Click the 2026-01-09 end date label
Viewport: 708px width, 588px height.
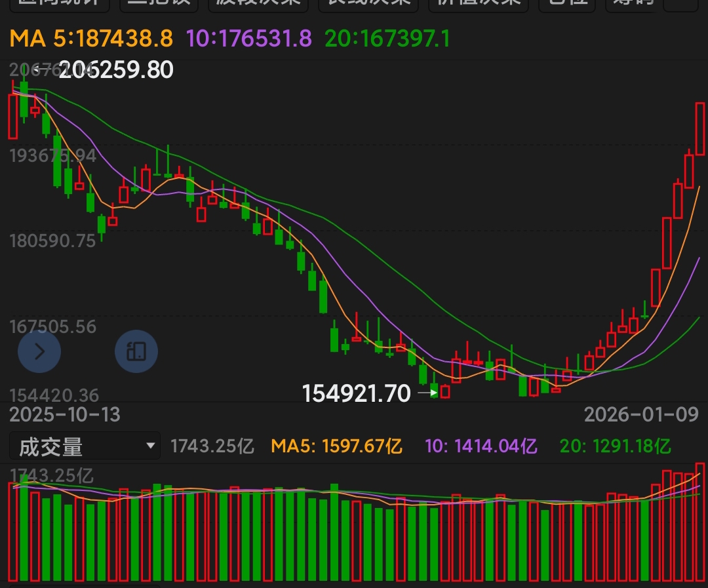point(642,414)
